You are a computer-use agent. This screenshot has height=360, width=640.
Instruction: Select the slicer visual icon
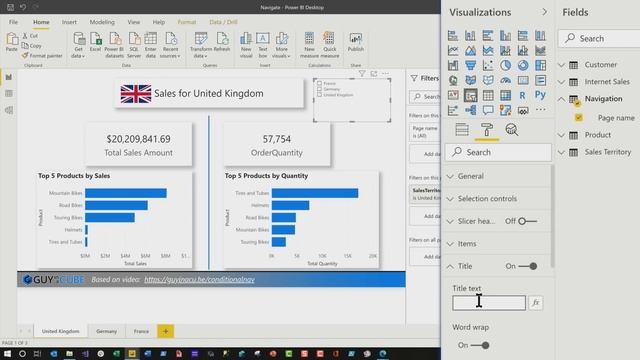pos(470,96)
